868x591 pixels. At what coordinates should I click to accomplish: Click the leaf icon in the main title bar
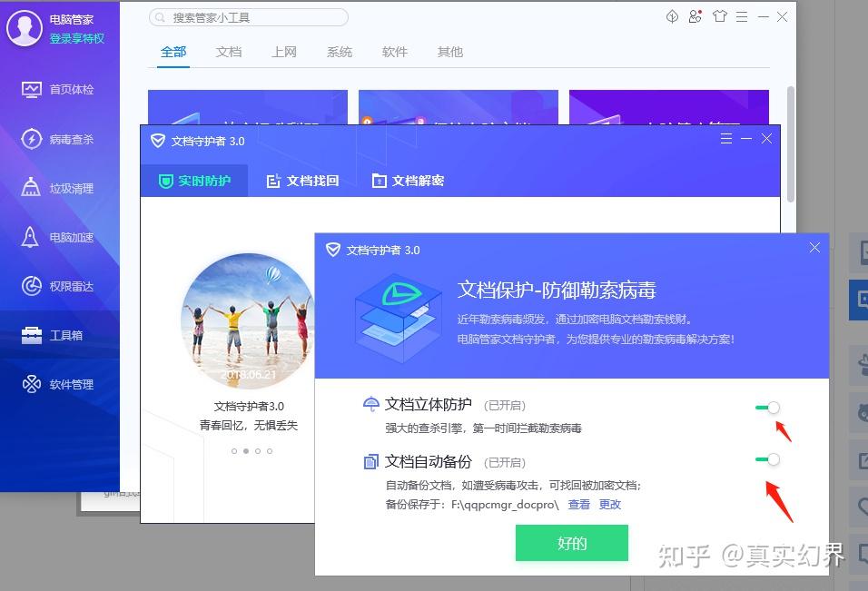[x=672, y=16]
